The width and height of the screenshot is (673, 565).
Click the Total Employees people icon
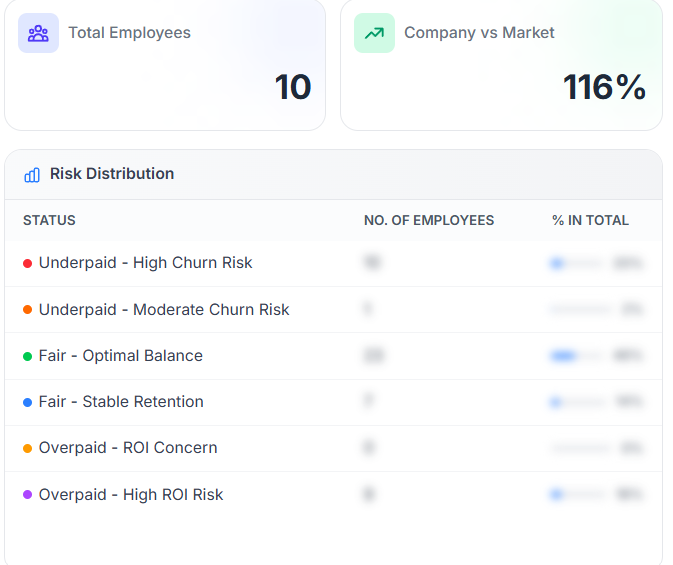click(x=38, y=33)
